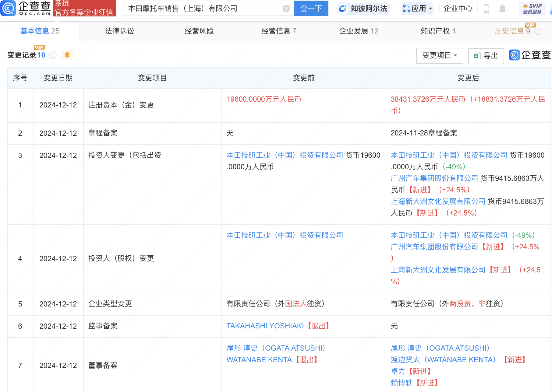Screen dimensions: 552x392
Task: Export records with 导出 button
Action: [x=486, y=56]
